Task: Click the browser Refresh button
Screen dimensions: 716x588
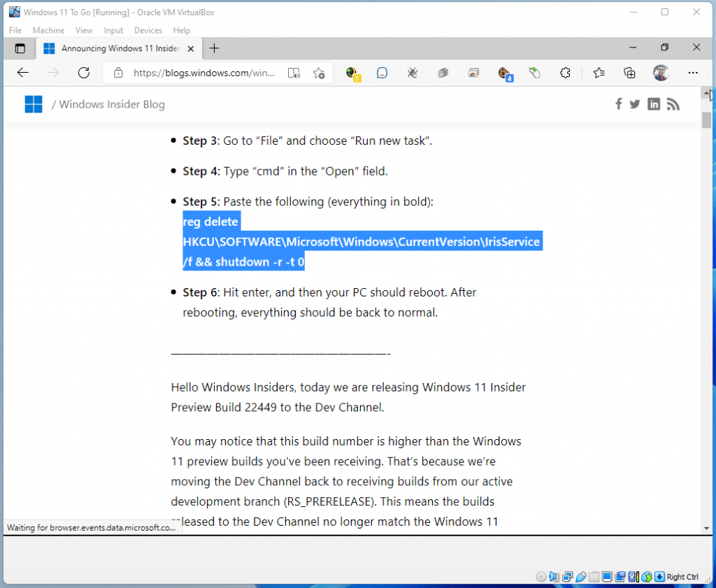Action: [x=84, y=73]
